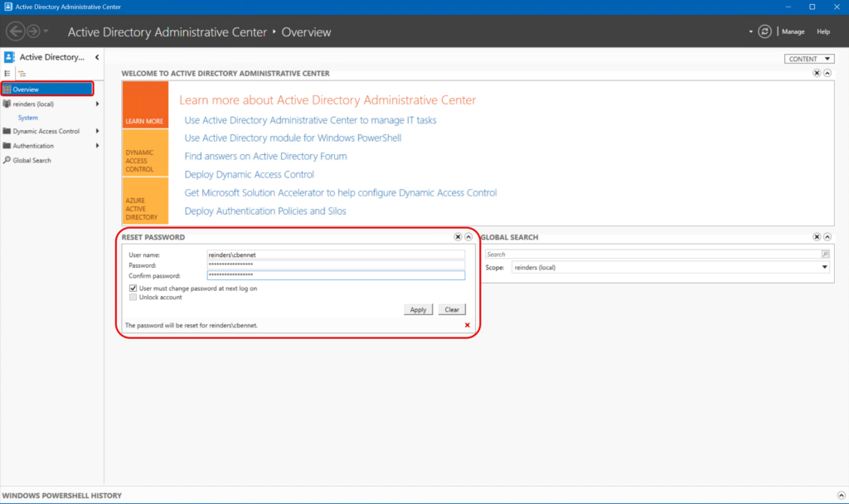Close the Welcome tile
The image size is (849, 504).
(x=817, y=73)
